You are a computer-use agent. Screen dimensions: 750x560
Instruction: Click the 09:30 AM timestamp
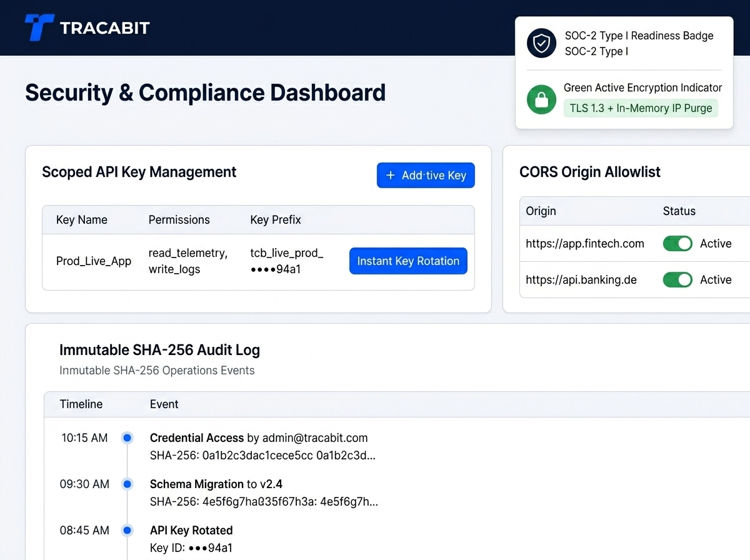pyautogui.click(x=84, y=484)
